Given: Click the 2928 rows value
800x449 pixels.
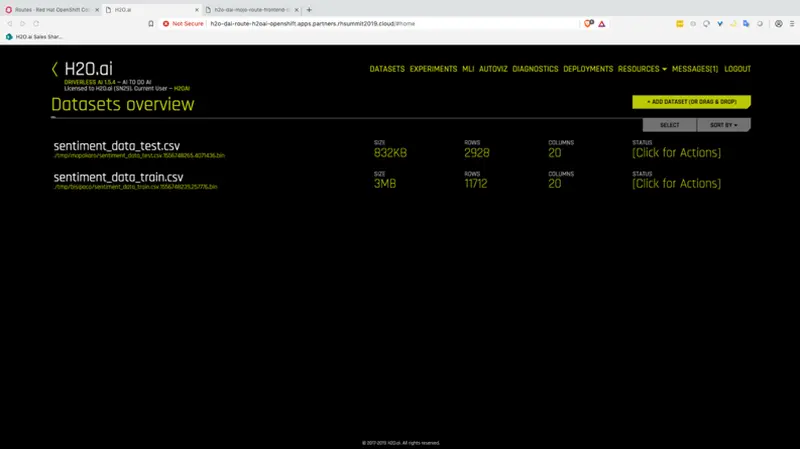Looking at the screenshot, I should [x=477, y=153].
